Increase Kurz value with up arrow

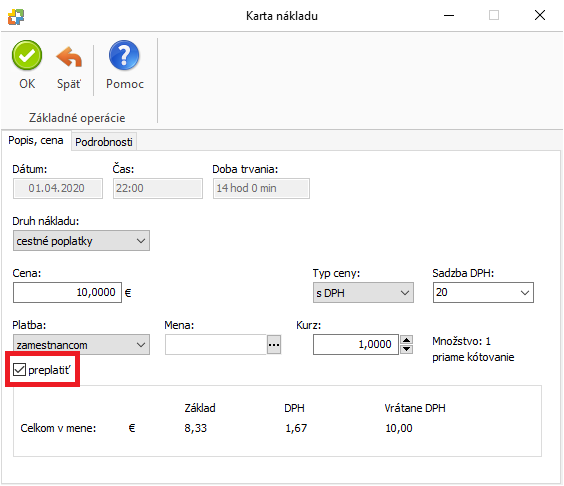tap(406, 340)
